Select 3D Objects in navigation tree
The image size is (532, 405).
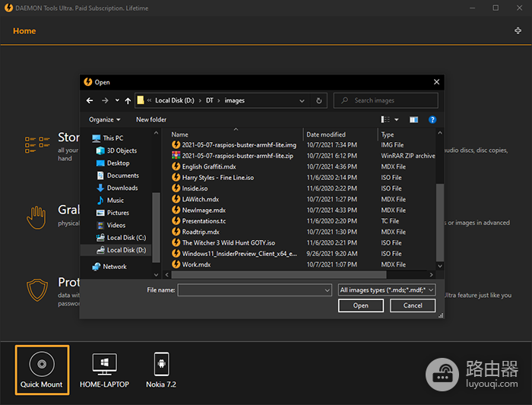[116, 150]
